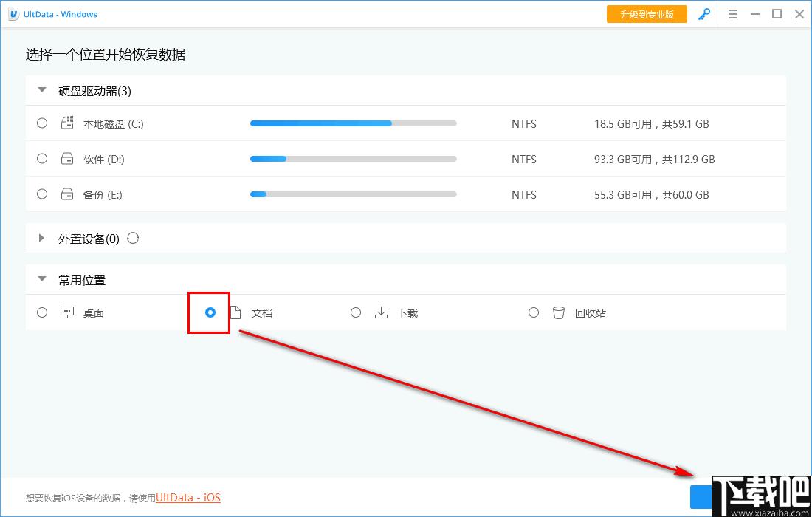This screenshot has height=517, width=812.
Task: Click the 常用位置 heading text
Action: click(82, 280)
